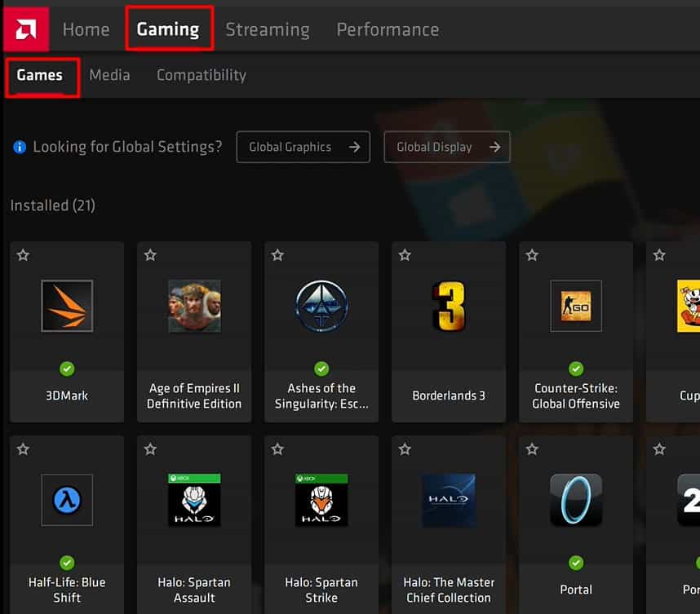Open the Home tab
This screenshot has height=614, width=700.
pos(86,30)
